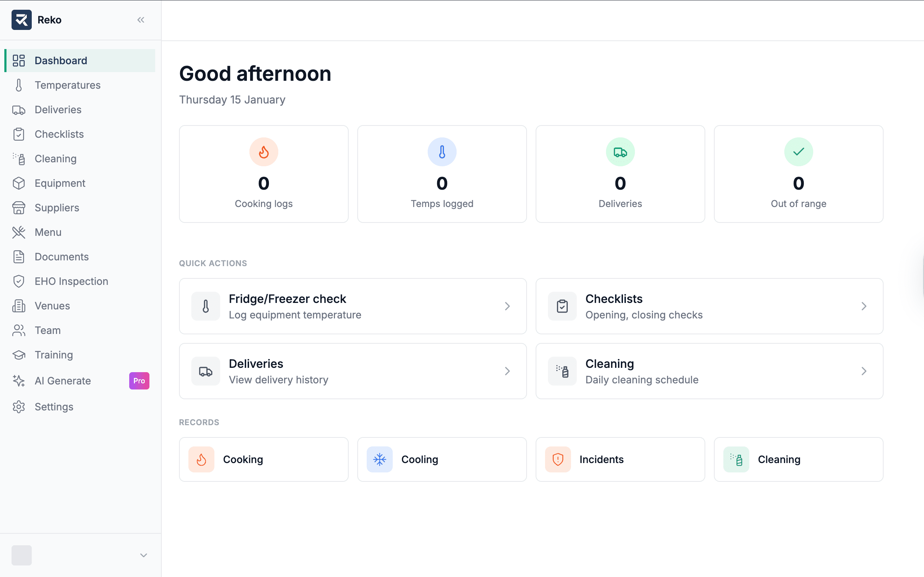Viewport: 924px width, 577px height.
Task: Switch to the Team section
Action: 47,330
